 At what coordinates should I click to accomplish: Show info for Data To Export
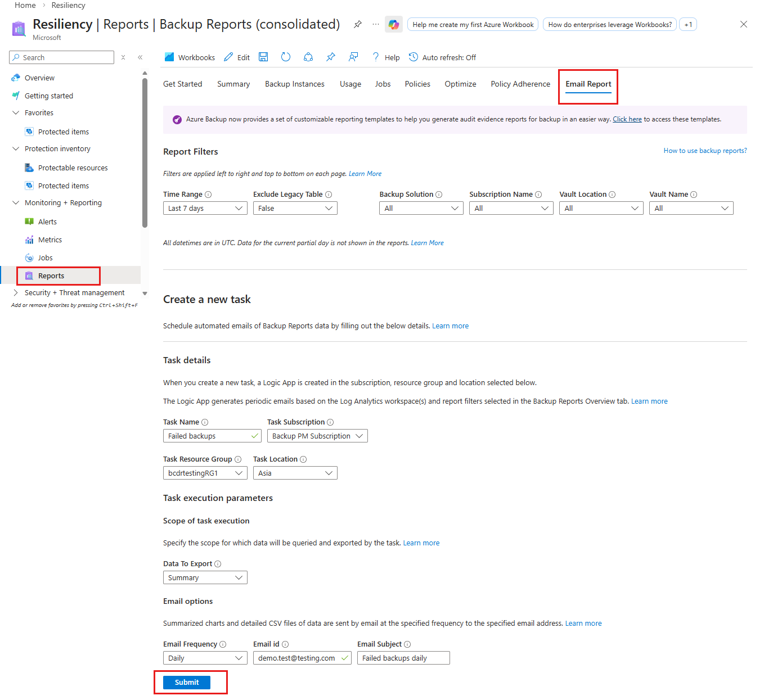click(218, 564)
